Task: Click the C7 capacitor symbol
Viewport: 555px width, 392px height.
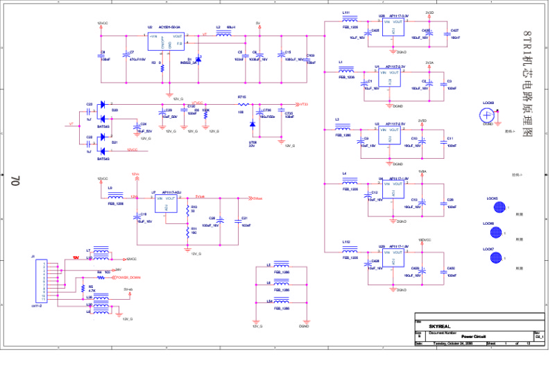Action: coord(126,55)
